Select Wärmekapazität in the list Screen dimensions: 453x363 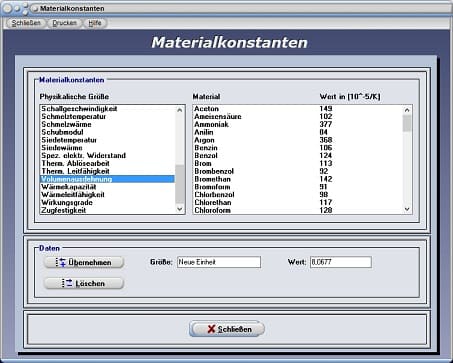tap(107, 187)
